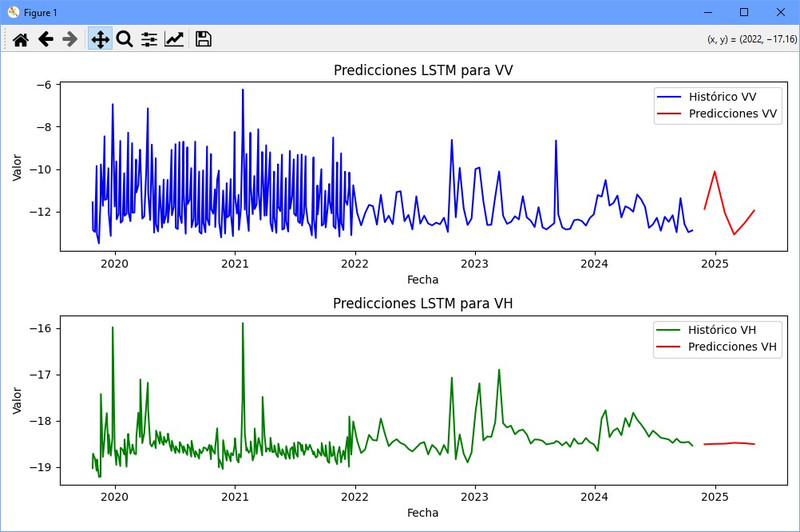The width and height of the screenshot is (800, 532).
Task: Go back to previous view arrow
Action: pos(46,39)
